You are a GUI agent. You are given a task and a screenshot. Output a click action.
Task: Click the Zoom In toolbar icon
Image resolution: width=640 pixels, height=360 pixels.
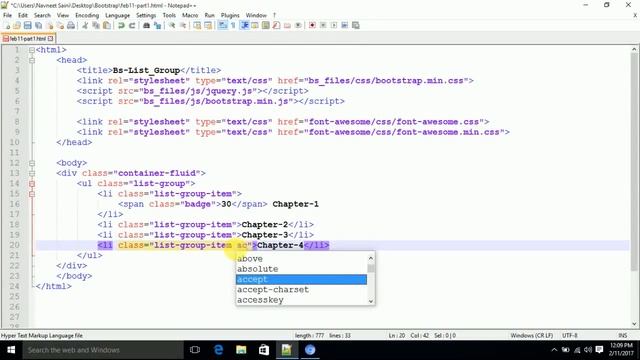point(172,25)
